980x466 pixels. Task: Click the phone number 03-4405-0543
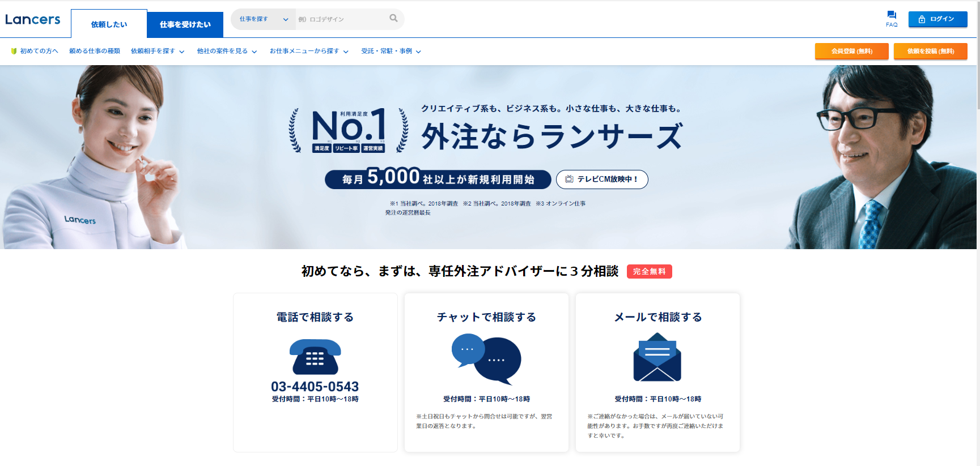coord(315,387)
